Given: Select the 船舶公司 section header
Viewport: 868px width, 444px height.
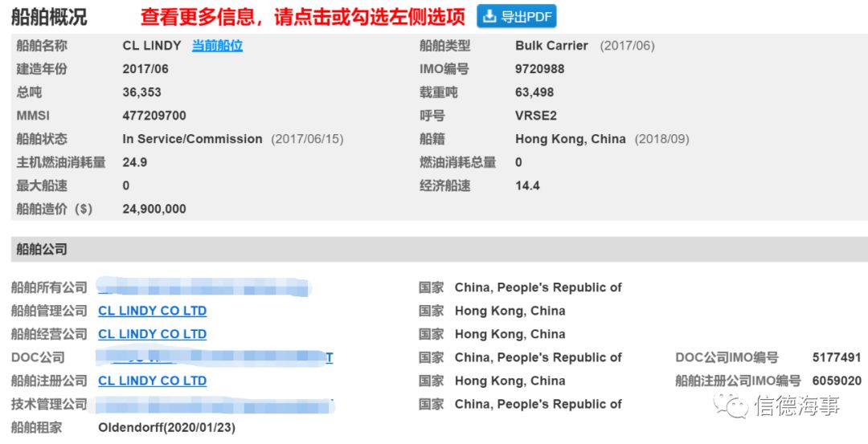Looking at the screenshot, I should coord(440,249).
